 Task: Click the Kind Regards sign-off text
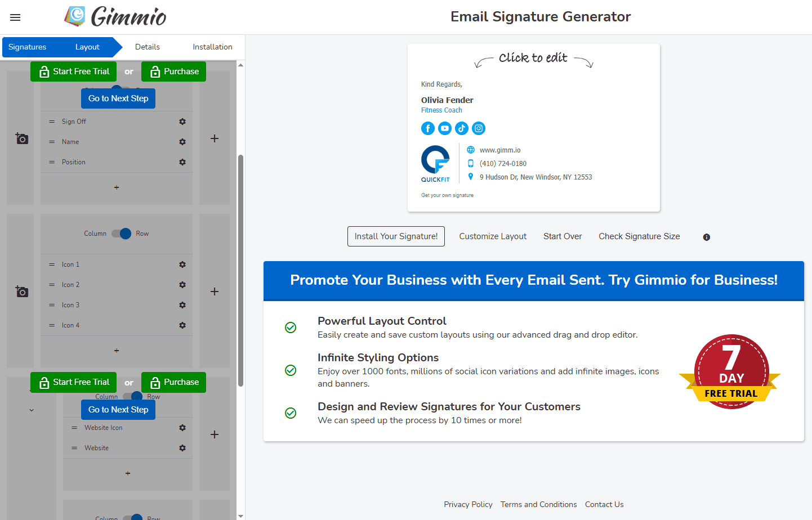pyautogui.click(x=441, y=84)
